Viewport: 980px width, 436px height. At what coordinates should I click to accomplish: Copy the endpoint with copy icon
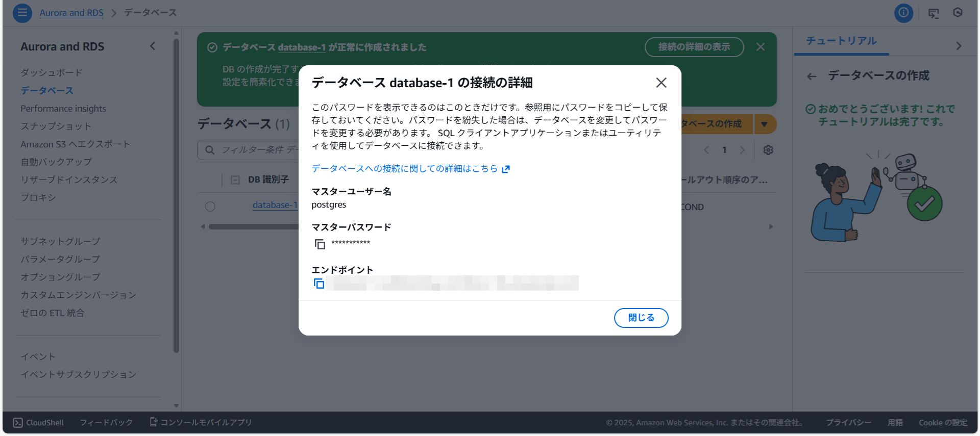319,284
